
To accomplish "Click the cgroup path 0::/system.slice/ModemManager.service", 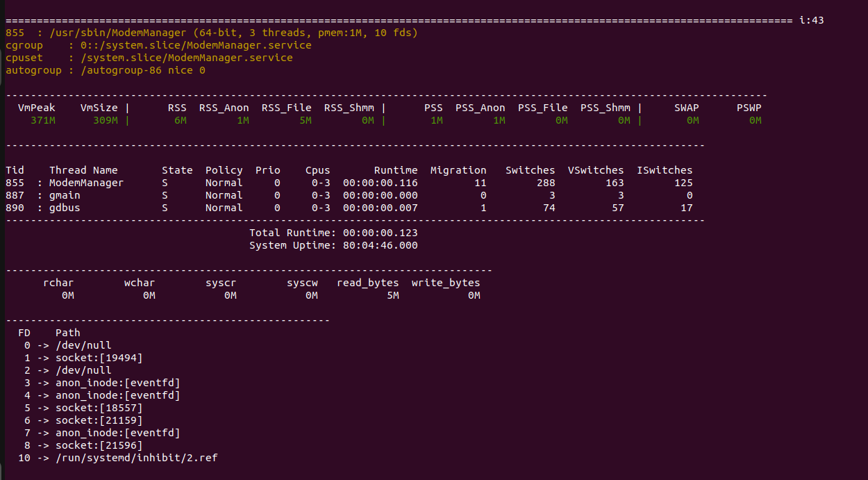I will click(x=196, y=45).
